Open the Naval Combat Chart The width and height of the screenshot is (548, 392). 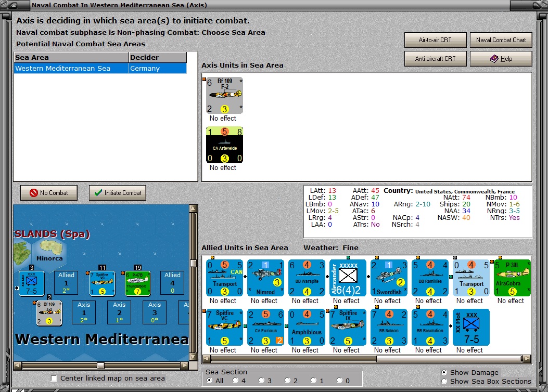(501, 40)
